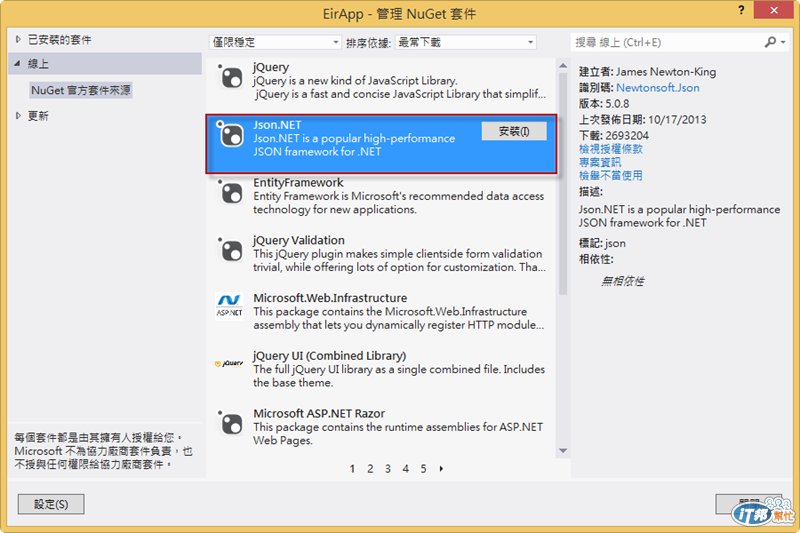Click the 安裝(I) button for Json.NET
Image resolution: width=800 pixels, height=533 pixels.
pyautogui.click(x=514, y=131)
